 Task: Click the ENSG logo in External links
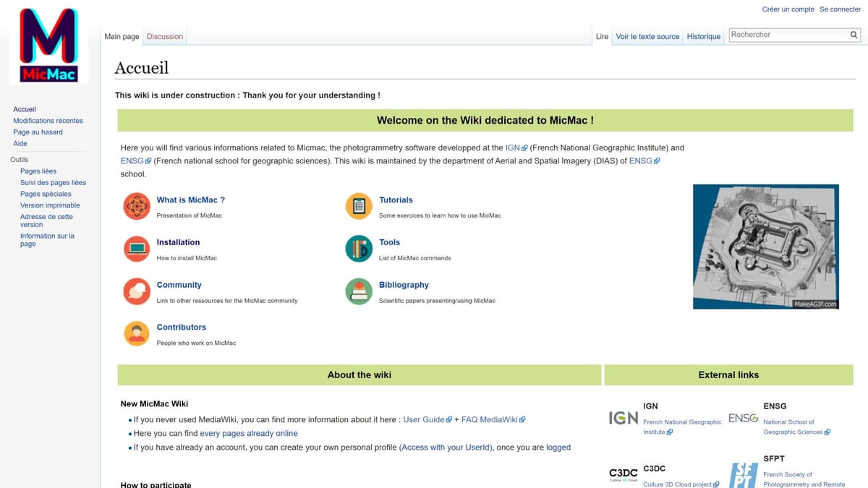click(743, 418)
